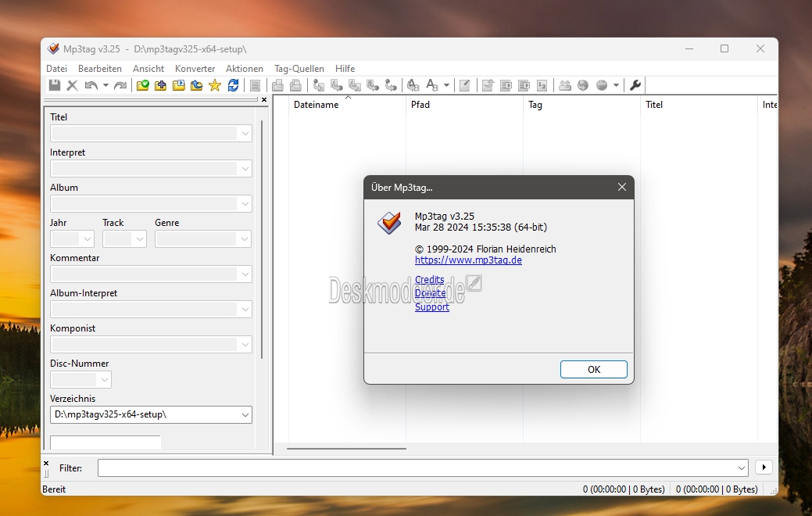
Task: Open the Aktionen menu
Action: (245, 68)
